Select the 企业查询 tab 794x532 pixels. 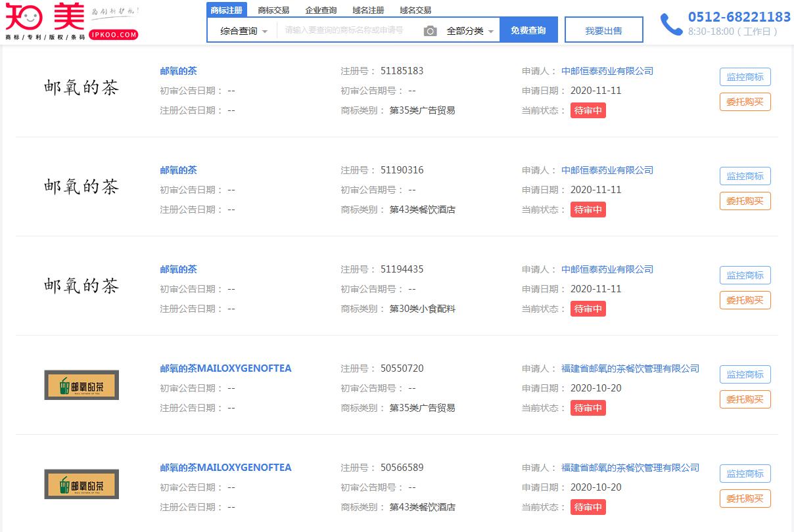point(321,11)
